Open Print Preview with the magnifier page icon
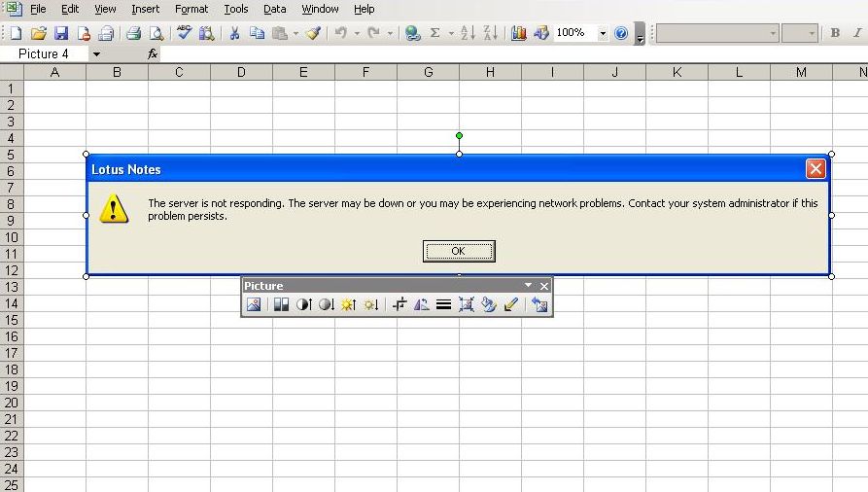 [156, 33]
